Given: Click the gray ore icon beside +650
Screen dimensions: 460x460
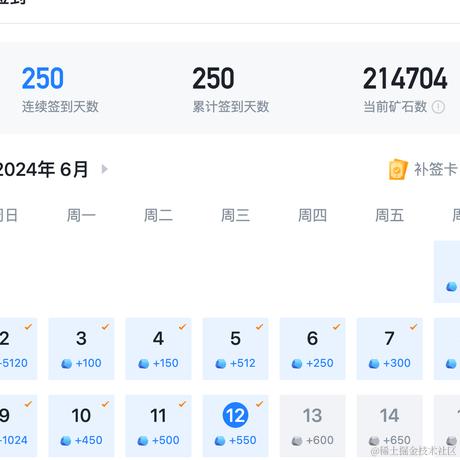Looking at the screenshot, I should [x=374, y=441].
